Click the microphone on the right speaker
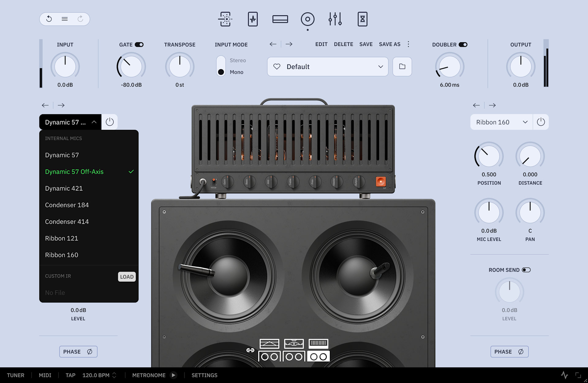This screenshot has height=383, width=588. coord(380,270)
